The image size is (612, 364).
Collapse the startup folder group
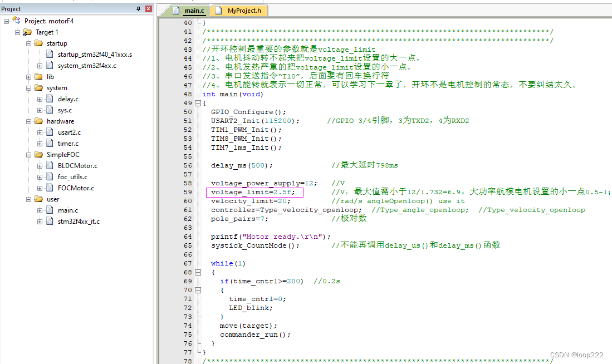coord(28,43)
